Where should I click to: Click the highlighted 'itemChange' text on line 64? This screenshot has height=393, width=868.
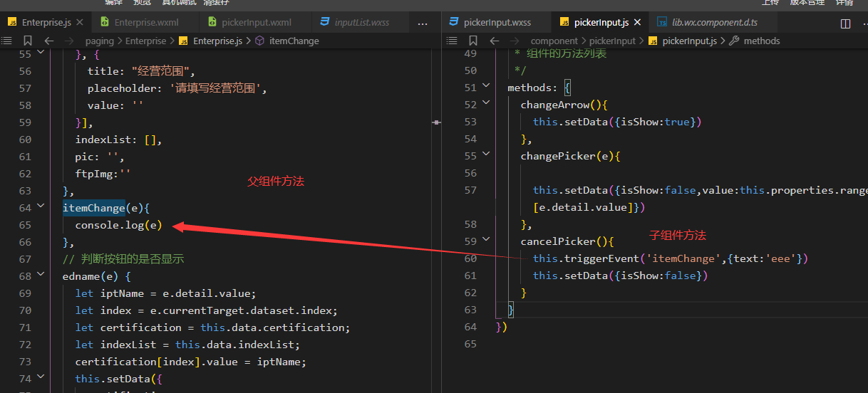94,208
